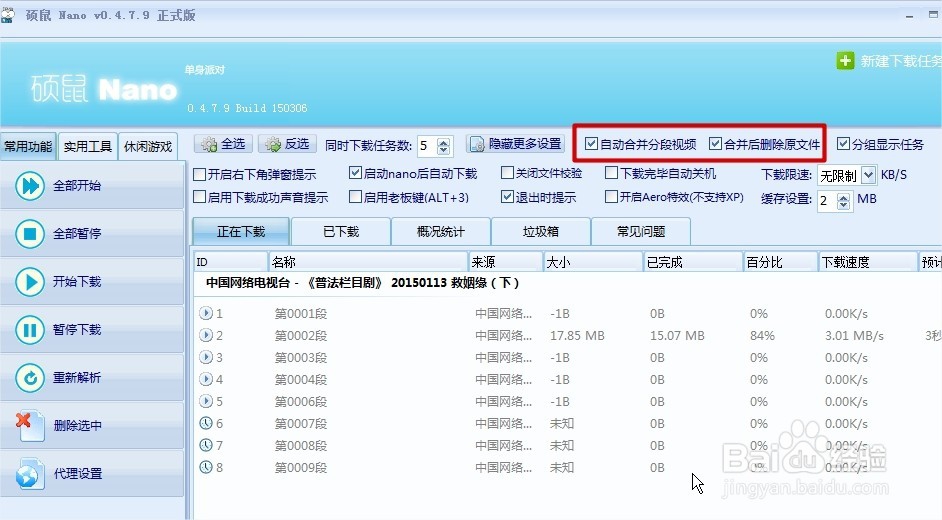Image resolution: width=942 pixels, height=520 pixels.
Task: Open the 概况统计 tab
Action: pos(441,232)
